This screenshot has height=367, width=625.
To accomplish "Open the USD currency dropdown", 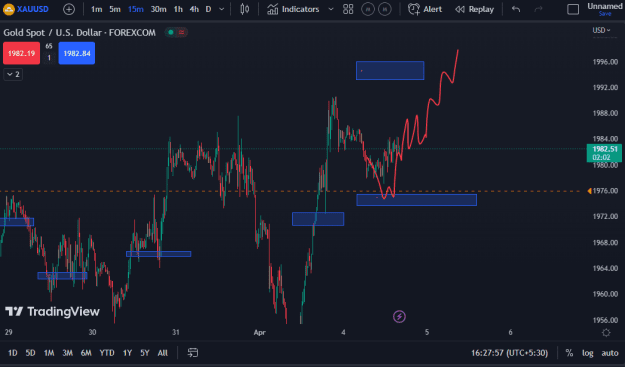I will click(601, 30).
